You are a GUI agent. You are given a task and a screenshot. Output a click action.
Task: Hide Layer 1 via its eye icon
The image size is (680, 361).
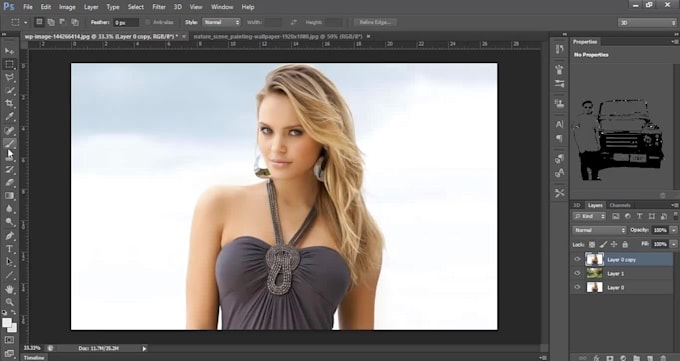point(577,273)
